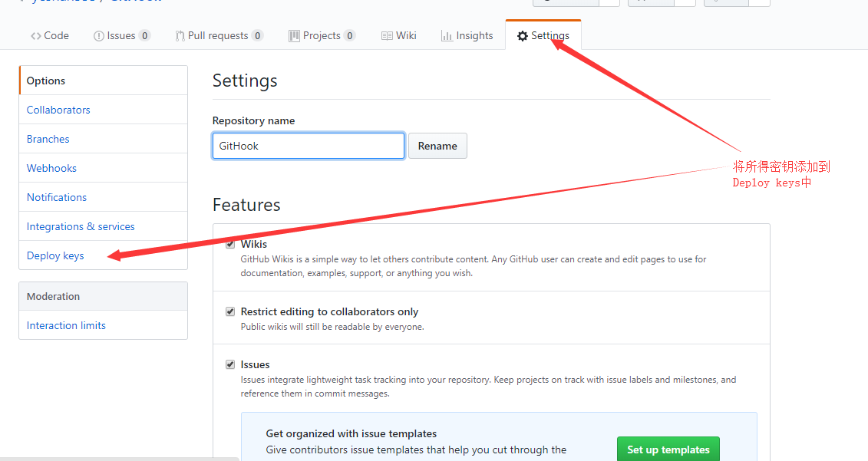Click the Projects count badge
Screen dimensions: 868x461
(349, 35)
